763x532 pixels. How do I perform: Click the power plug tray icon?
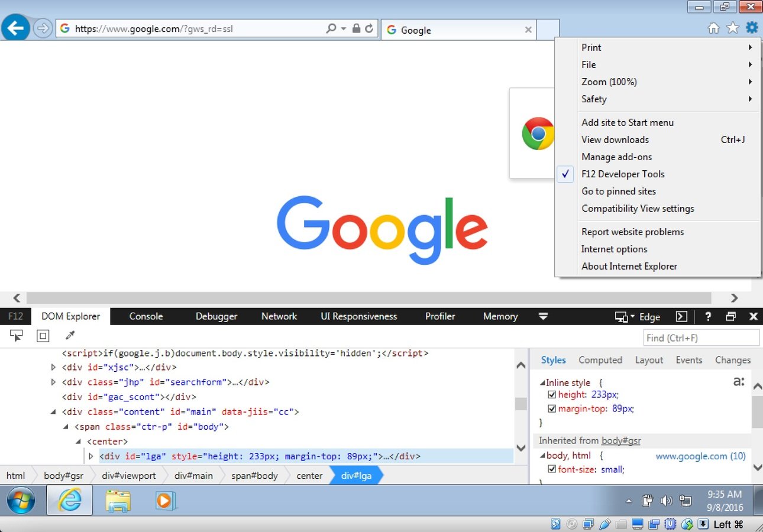[647, 501]
